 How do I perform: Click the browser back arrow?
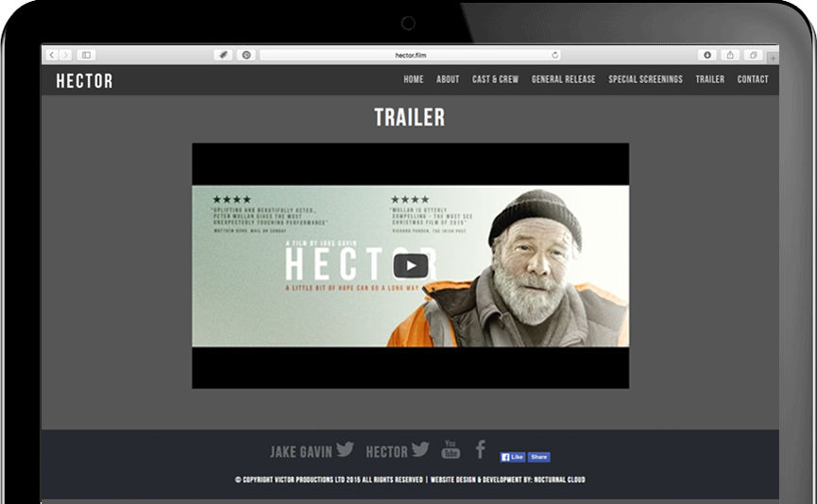[52, 56]
